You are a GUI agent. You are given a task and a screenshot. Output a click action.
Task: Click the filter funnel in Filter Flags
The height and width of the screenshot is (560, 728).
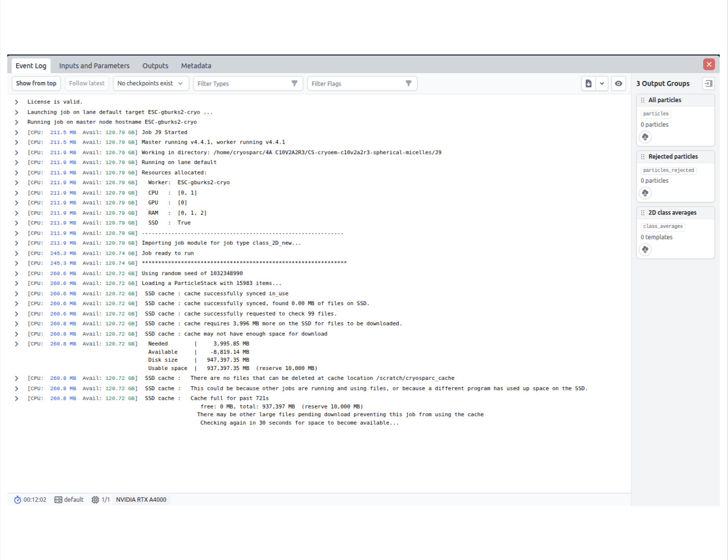tap(409, 84)
